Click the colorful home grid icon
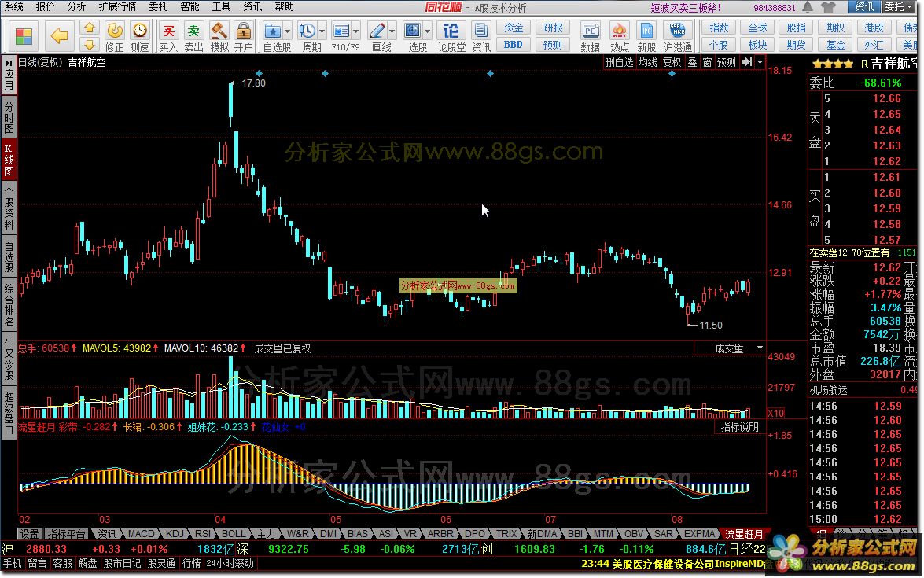Image resolution: width=924 pixels, height=578 pixels. 24,36
